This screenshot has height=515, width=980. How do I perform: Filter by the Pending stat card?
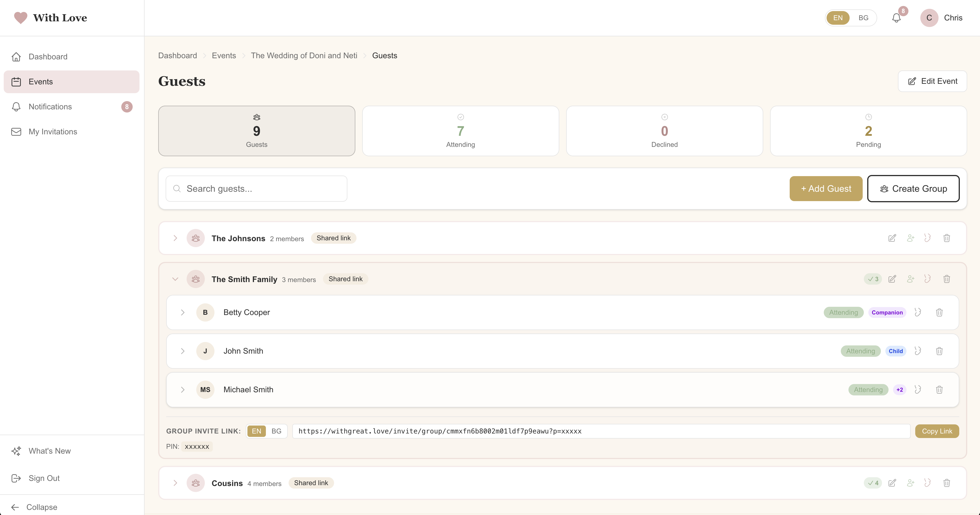(868, 131)
